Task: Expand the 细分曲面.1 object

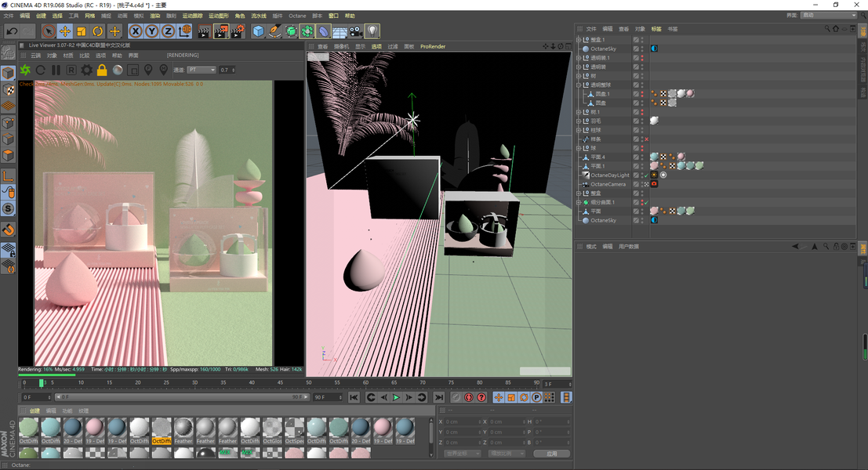Action: [579, 202]
